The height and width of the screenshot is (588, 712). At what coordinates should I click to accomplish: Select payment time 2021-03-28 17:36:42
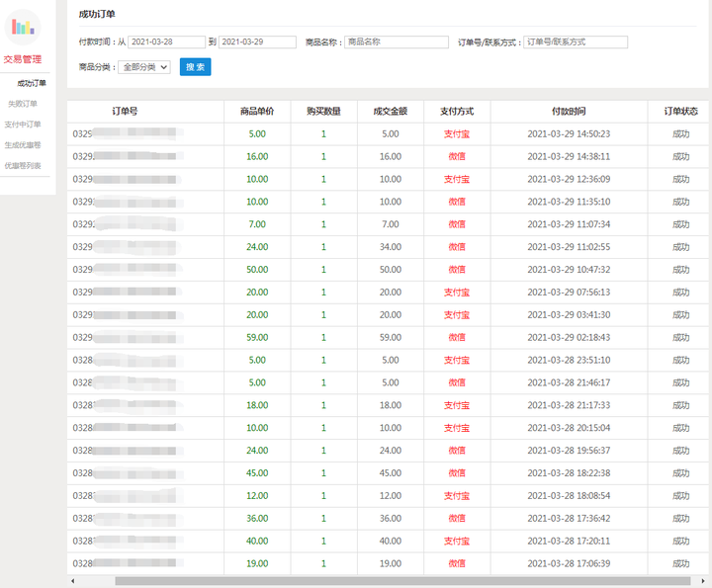pyautogui.click(x=569, y=518)
